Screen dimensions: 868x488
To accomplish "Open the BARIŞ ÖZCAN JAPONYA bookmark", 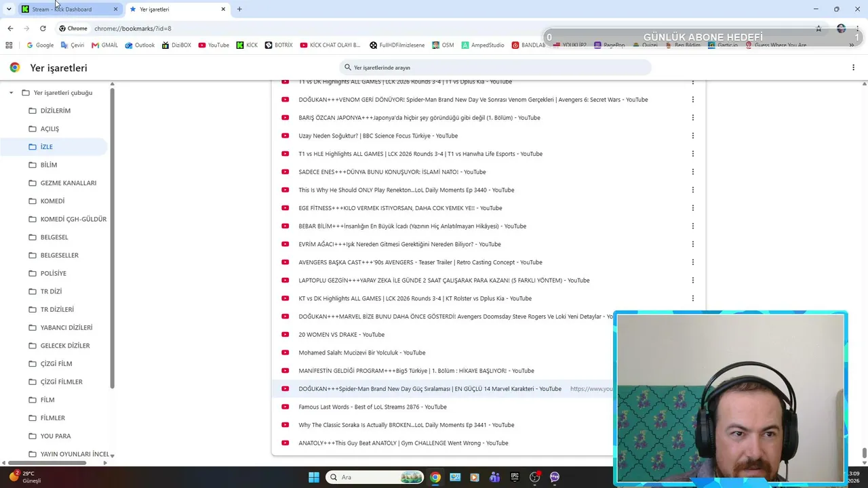I will tap(419, 117).
